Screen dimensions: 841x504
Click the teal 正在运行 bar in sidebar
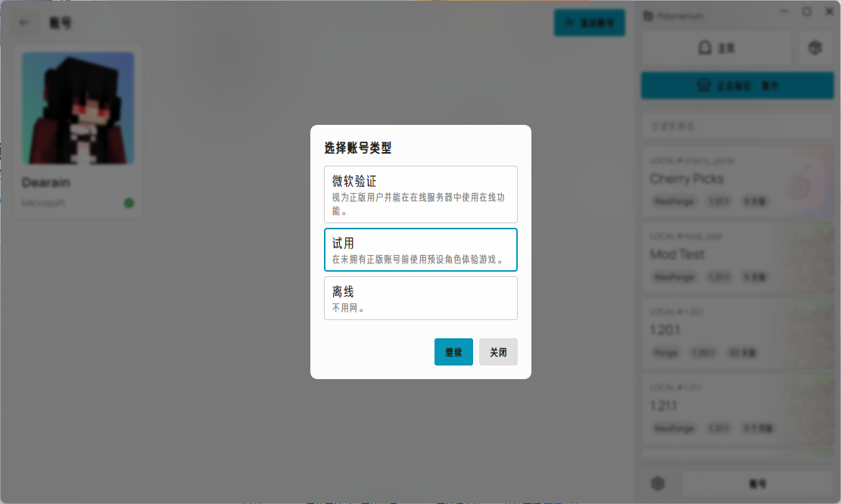click(737, 85)
